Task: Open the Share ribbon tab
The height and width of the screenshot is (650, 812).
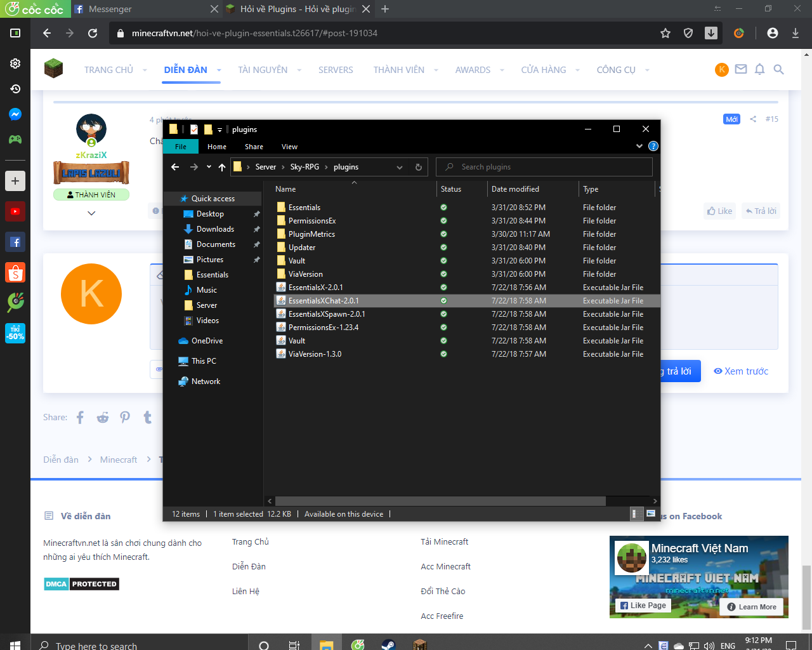Action: pyautogui.click(x=254, y=147)
